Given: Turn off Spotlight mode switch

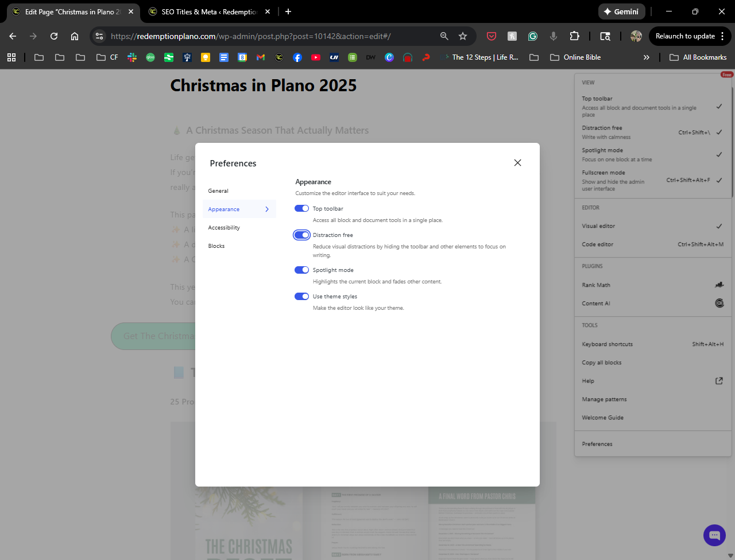Looking at the screenshot, I should tap(301, 270).
